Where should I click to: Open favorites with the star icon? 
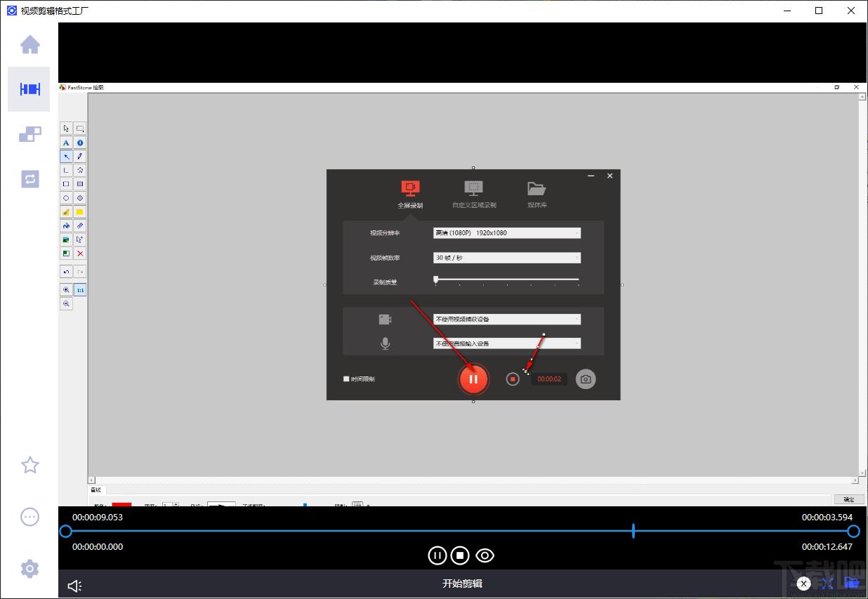click(x=29, y=465)
